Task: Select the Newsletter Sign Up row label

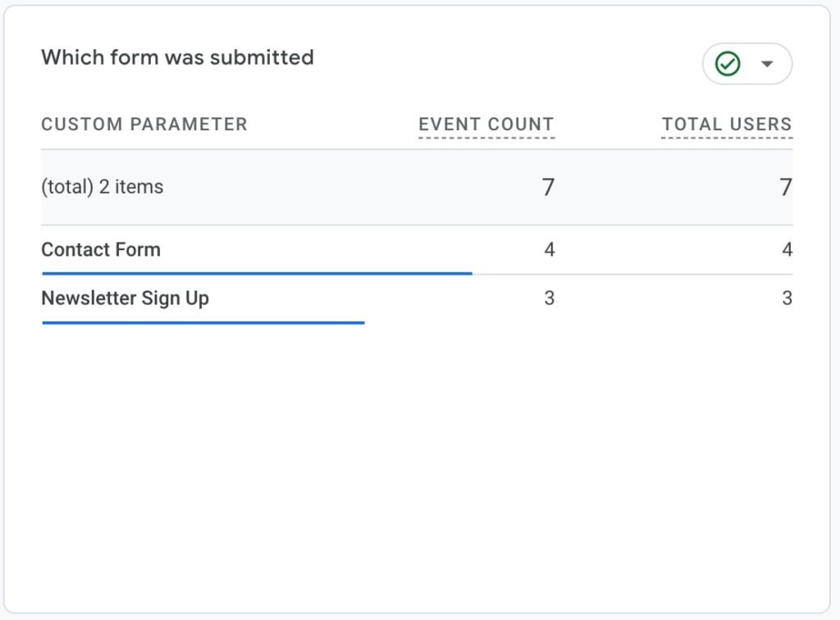Action: pyautogui.click(x=125, y=299)
